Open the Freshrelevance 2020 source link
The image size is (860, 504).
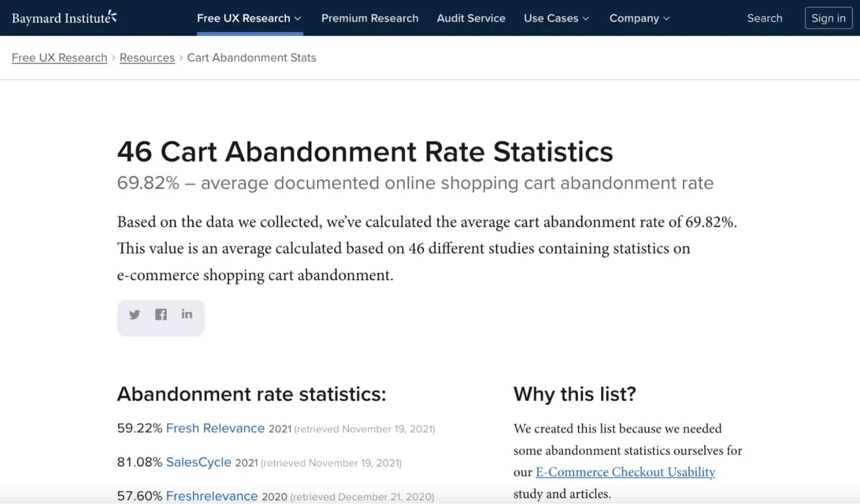coord(212,496)
